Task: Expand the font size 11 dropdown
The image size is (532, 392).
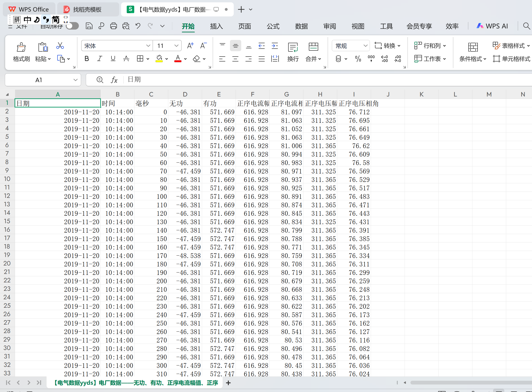Action: (176, 46)
